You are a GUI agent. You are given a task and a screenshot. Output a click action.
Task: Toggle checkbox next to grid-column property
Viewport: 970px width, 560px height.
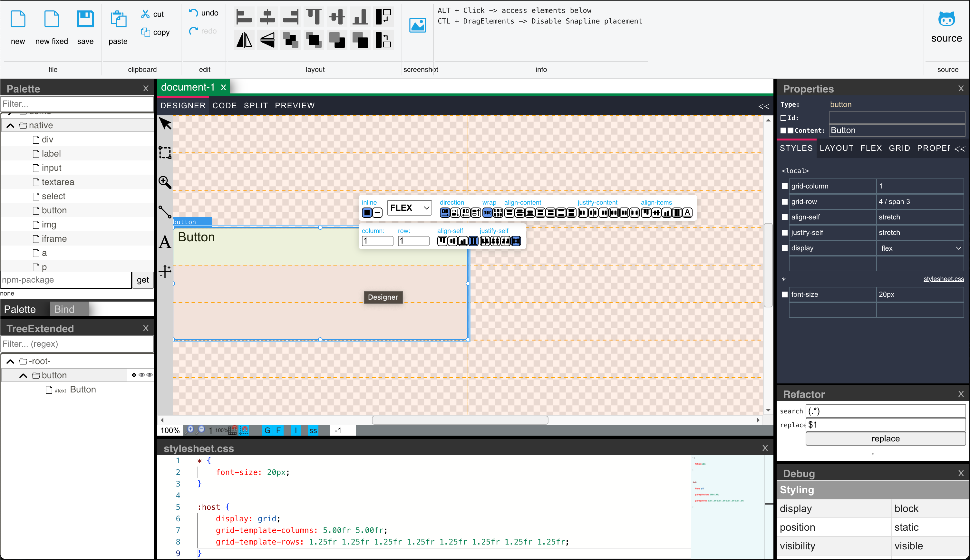pos(785,186)
